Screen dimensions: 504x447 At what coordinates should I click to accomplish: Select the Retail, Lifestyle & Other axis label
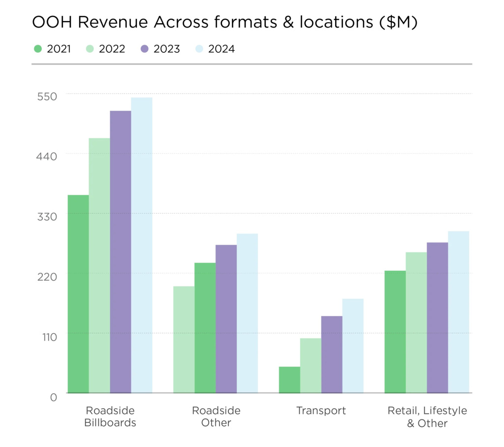(x=427, y=416)
